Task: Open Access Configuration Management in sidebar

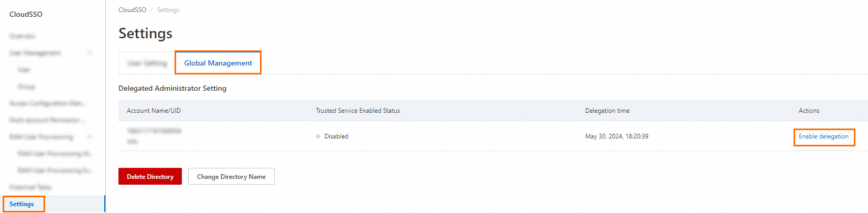Action: (x=48, y=103)
